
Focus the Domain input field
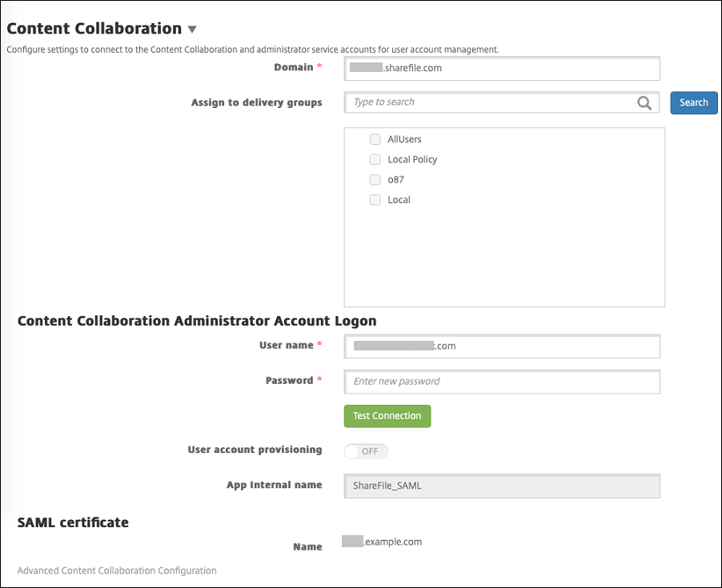tap(502, 69)
